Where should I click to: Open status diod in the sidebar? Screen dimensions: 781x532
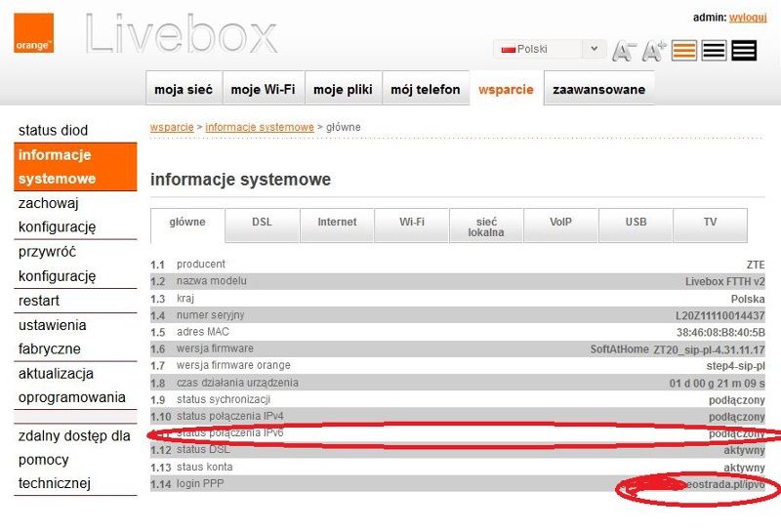[x=75, y=131]
